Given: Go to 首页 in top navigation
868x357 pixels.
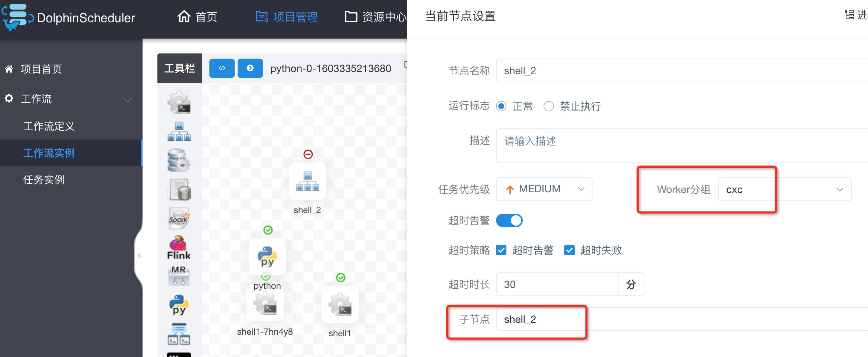Looking at the screenshot, I should coord(197,17).
